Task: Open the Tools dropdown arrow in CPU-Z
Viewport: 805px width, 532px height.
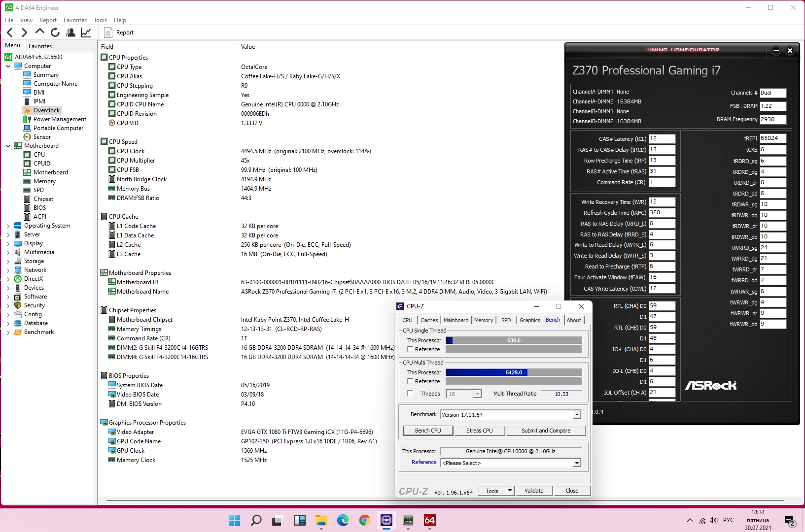Action: [510, 491]
